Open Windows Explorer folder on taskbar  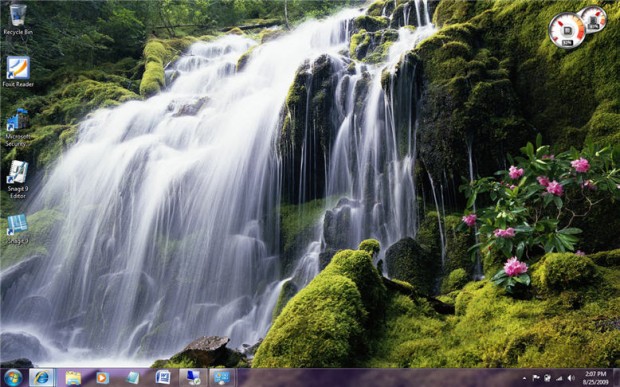(x=73, y=378)
